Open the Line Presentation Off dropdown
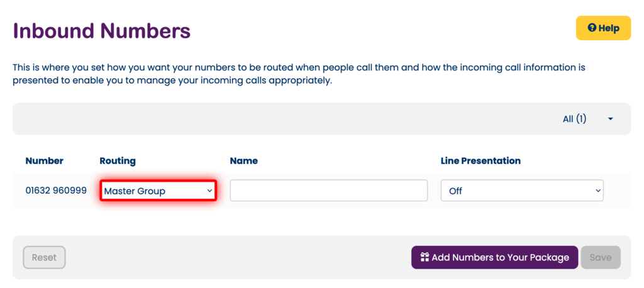 pos(521,191)
